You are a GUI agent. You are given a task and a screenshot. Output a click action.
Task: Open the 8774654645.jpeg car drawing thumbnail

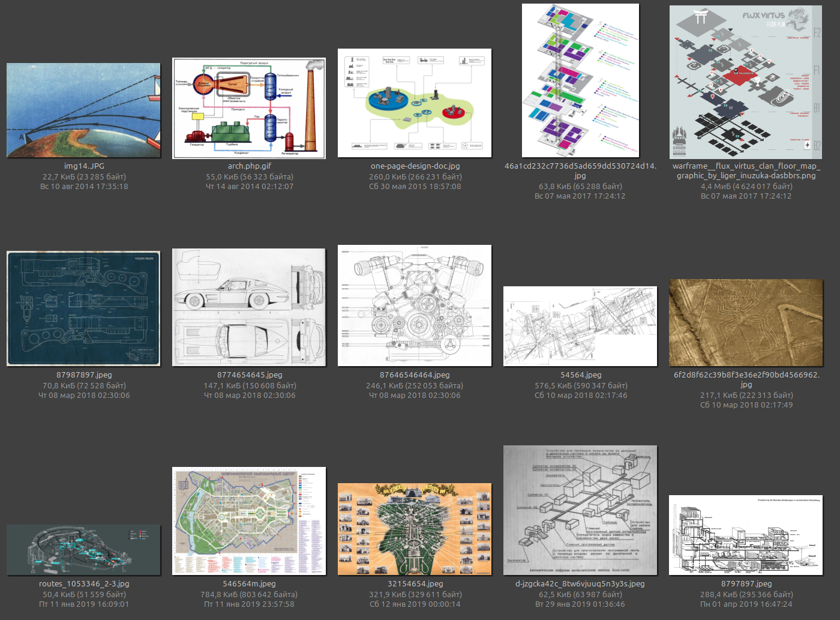249,307
